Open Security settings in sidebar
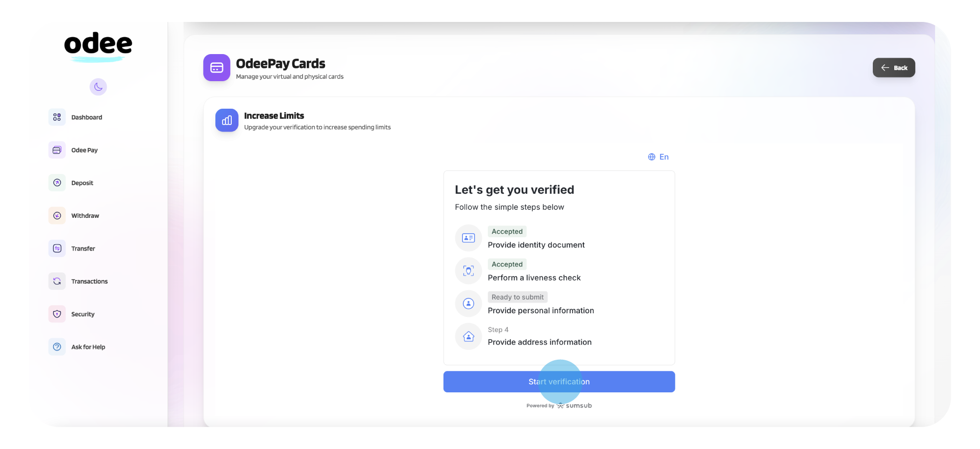The width and height of the screenshot is (980, 449). (83, 314)
